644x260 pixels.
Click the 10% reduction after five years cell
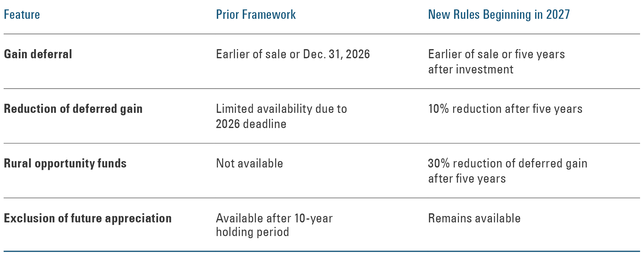(505, 109)
